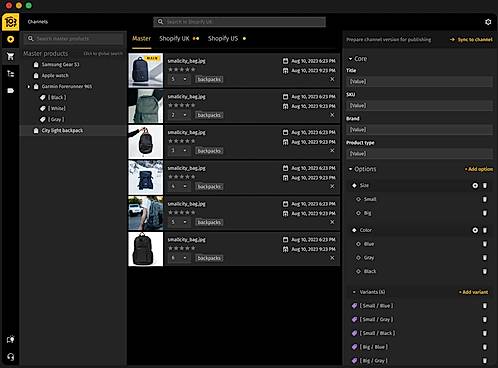Remove the MAIN image using its X
The height and width of the screenshot is (368, 498).
tap(332, 79)
